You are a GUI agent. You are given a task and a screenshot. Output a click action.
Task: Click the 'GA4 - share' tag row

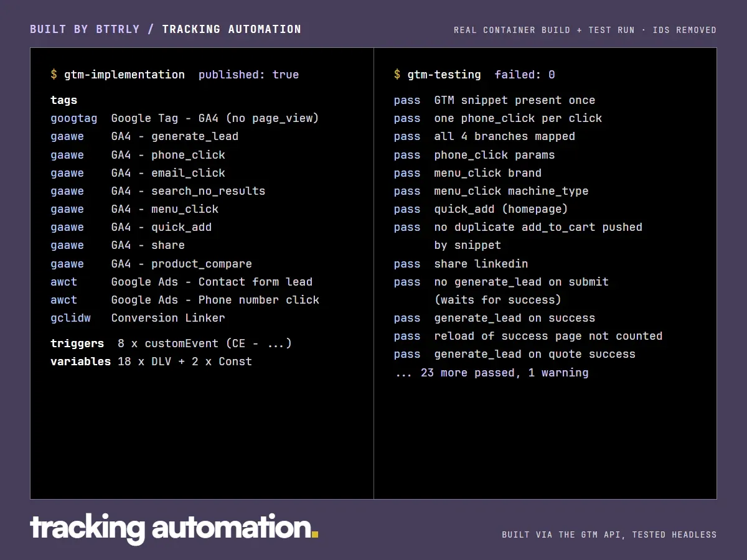(x=118, y=245)
